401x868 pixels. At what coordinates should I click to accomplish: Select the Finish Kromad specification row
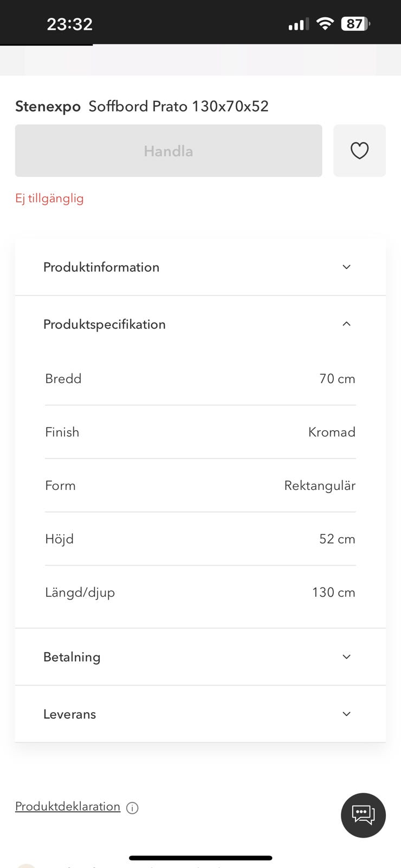[200, 432]
